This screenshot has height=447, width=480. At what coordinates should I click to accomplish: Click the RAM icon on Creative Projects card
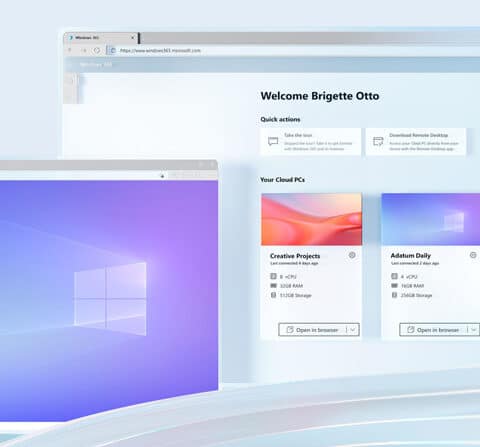point(273,286)
